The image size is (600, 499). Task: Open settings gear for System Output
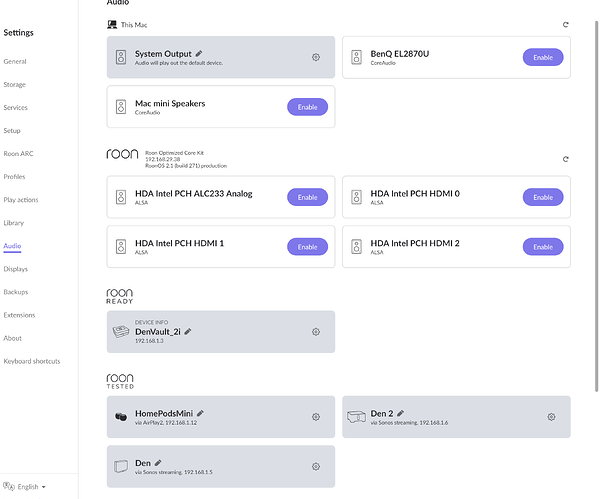(x=316, y=57)
